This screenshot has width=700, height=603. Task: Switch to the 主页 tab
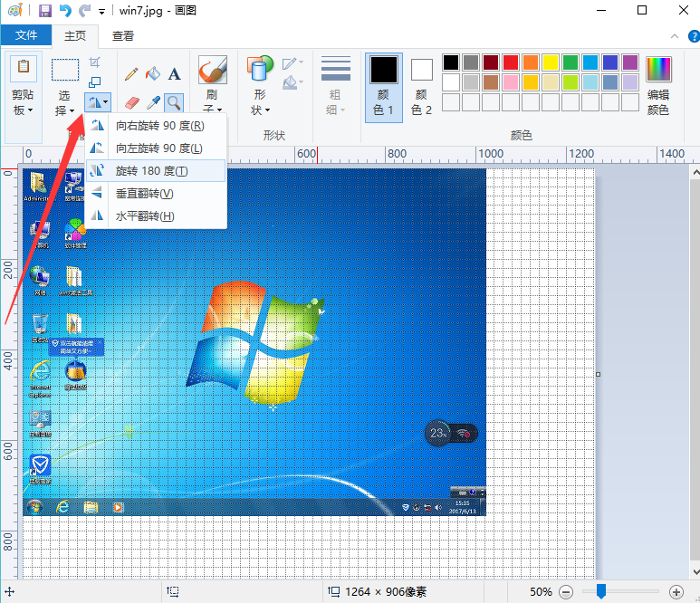[x=74, y=35]
